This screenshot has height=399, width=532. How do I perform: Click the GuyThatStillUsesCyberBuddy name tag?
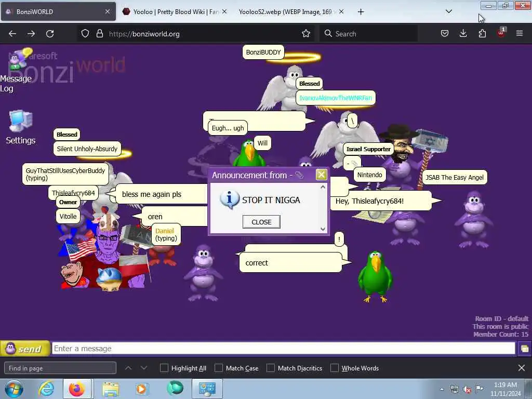pyautogui.click(x=65, y=174)
